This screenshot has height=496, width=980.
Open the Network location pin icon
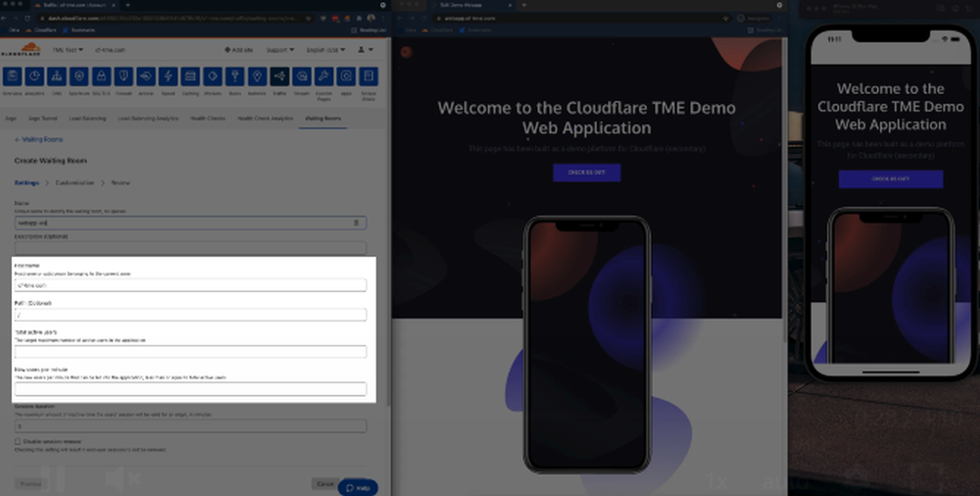(257, 76)
